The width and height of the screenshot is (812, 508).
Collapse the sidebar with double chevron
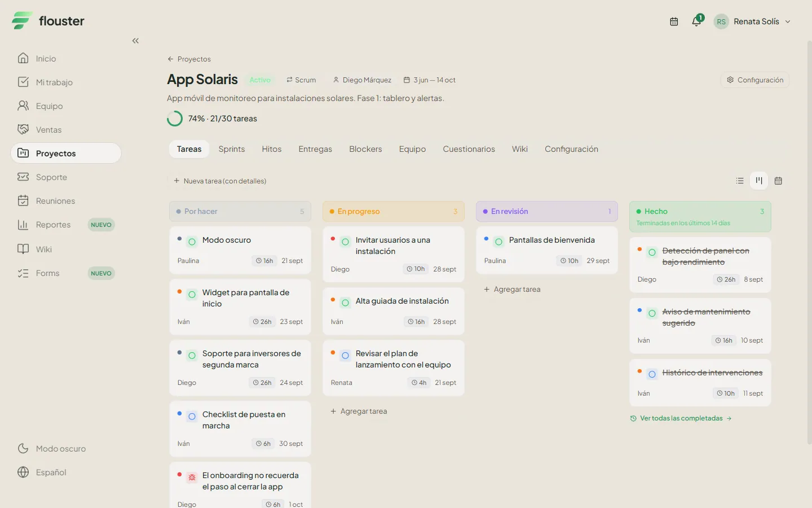(x=135, y=41)
